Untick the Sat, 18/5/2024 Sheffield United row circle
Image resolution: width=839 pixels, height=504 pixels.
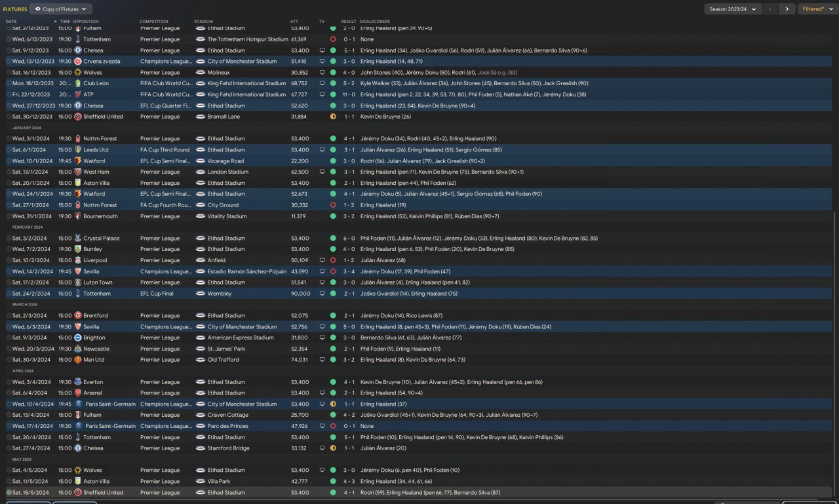[x=9, y=492]
